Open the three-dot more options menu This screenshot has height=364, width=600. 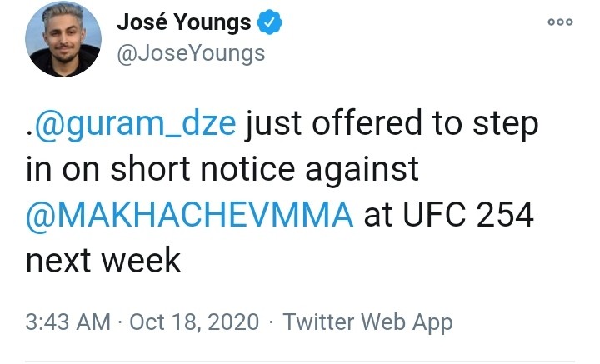(560, 23)
